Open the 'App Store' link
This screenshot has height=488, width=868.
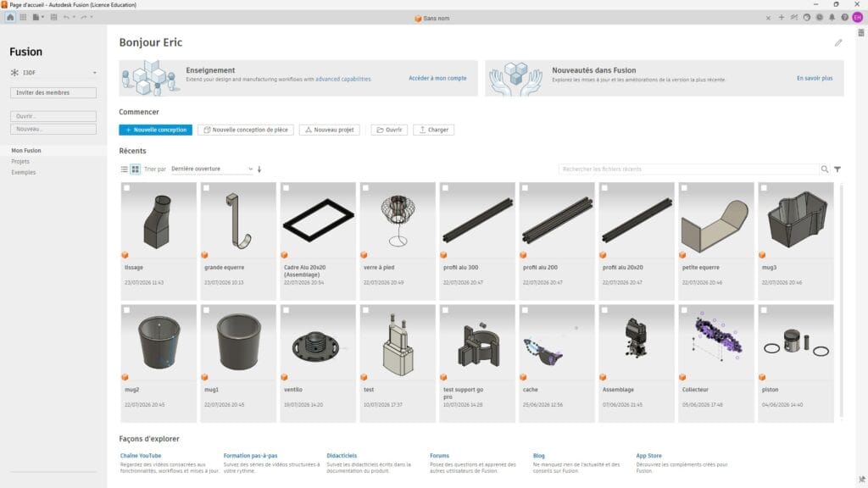(x=648, y=456)
